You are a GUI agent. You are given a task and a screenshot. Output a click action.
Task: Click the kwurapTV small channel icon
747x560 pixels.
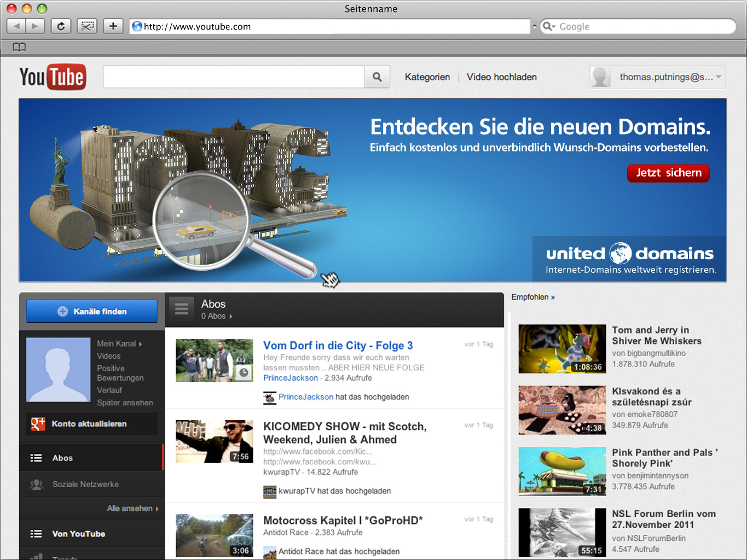pyautogui.click(x=270, y=492)
